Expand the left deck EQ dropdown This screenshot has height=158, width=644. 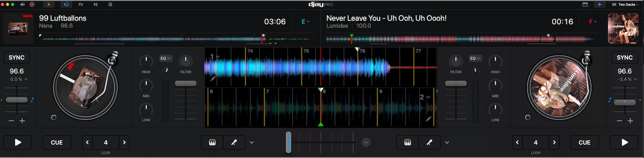pos(166,58)
